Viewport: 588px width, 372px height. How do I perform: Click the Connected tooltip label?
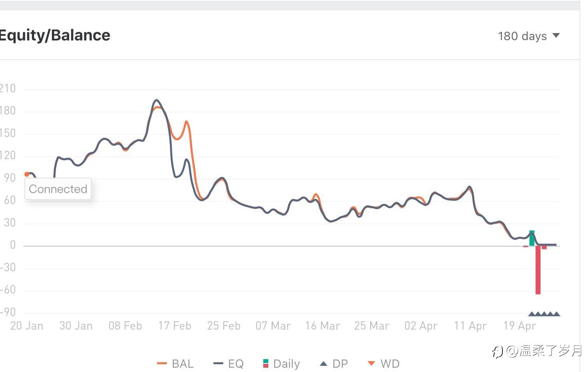tap(58, 189)
